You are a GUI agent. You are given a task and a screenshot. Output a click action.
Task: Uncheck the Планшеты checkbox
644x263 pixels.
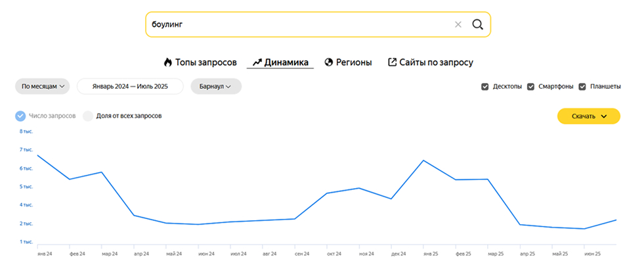click(582, 86)
